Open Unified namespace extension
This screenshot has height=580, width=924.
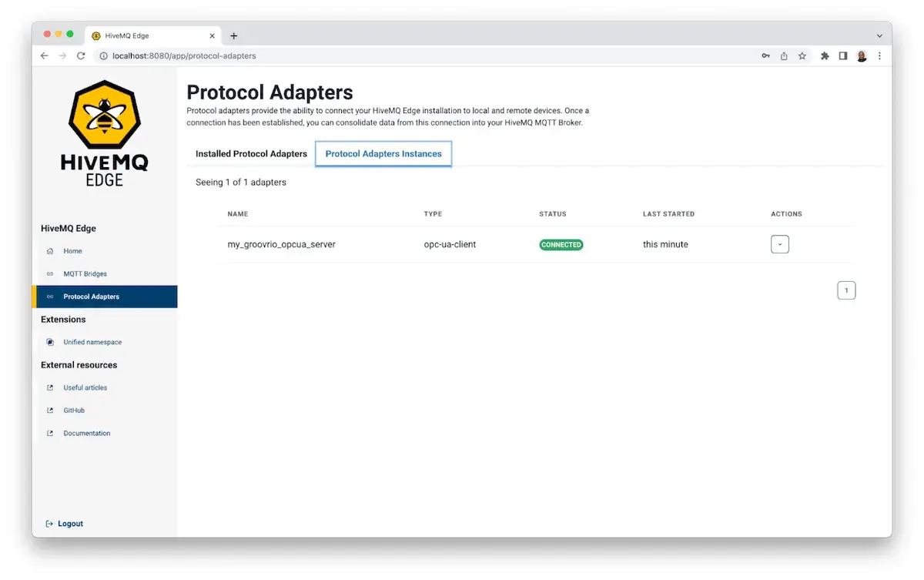(92, 342)
